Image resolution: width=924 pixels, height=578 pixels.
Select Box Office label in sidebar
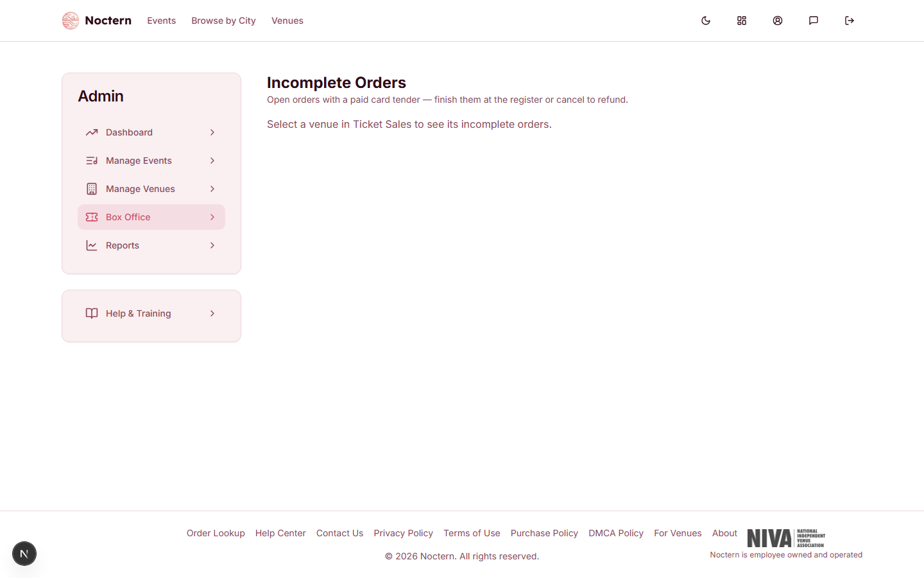click(128, 217)
